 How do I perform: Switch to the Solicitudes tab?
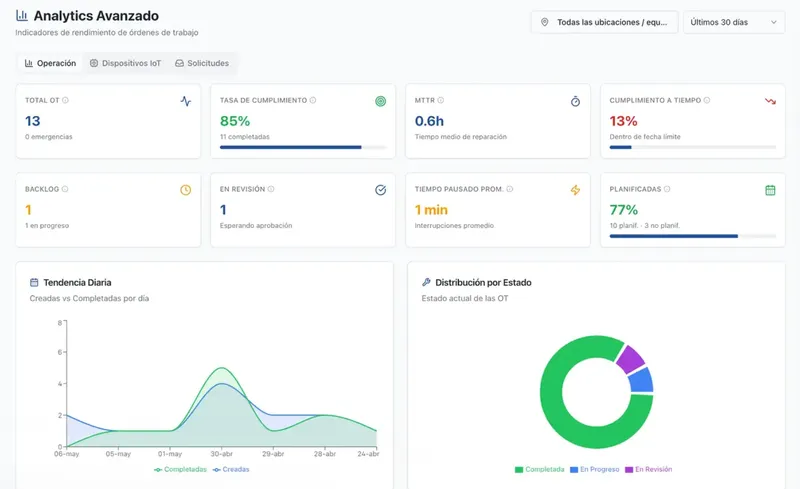[202, 63]
